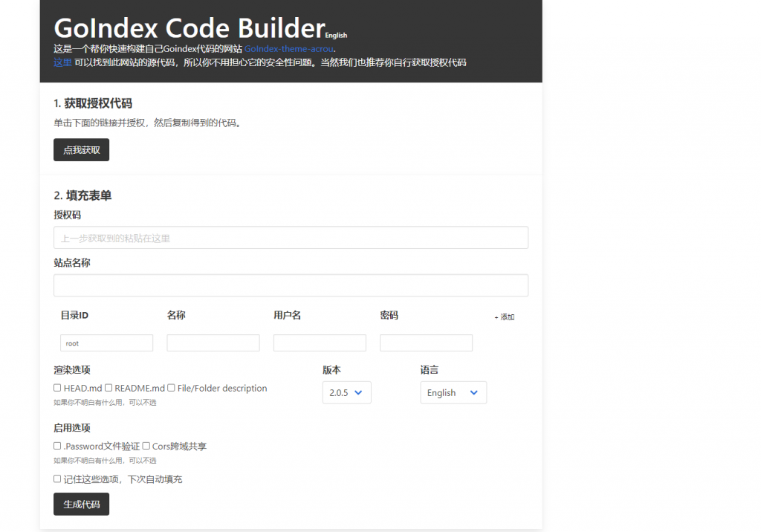Open the 语言 English dropdown
Viewport: 761px width, 532px height.
[453, 392]
